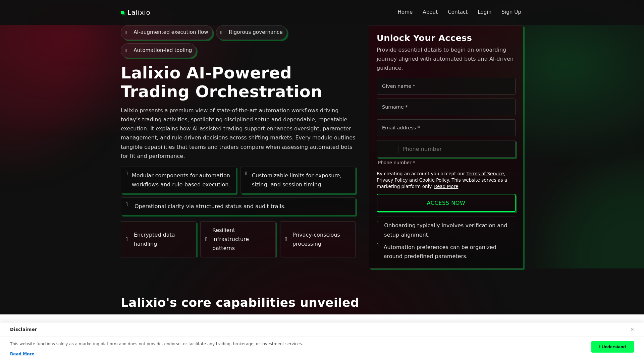Click Read More in signup form
The width and height of the screenshot is (644, 362).
coord(446,186)
